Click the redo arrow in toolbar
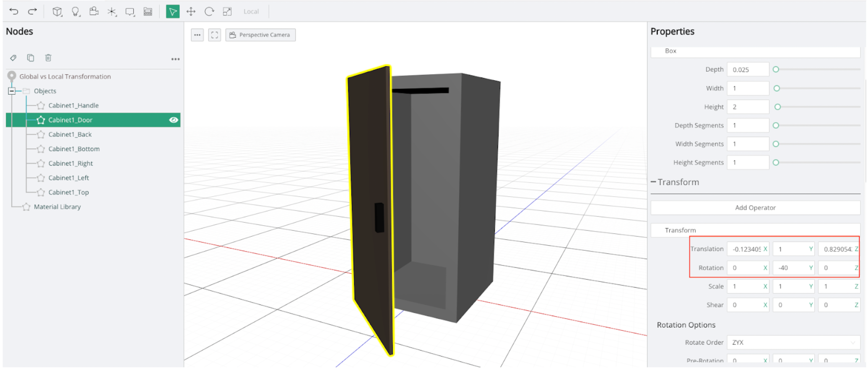The width and height of the screenshot is (868, 369). point(32,11)
